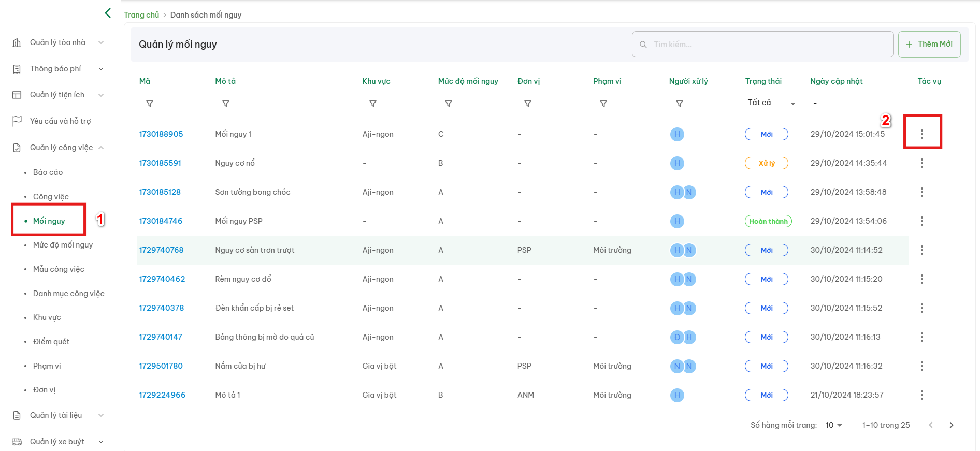
Task: Click the Mức độ mối nguy filter icon
Action: (x=449, y=104)
